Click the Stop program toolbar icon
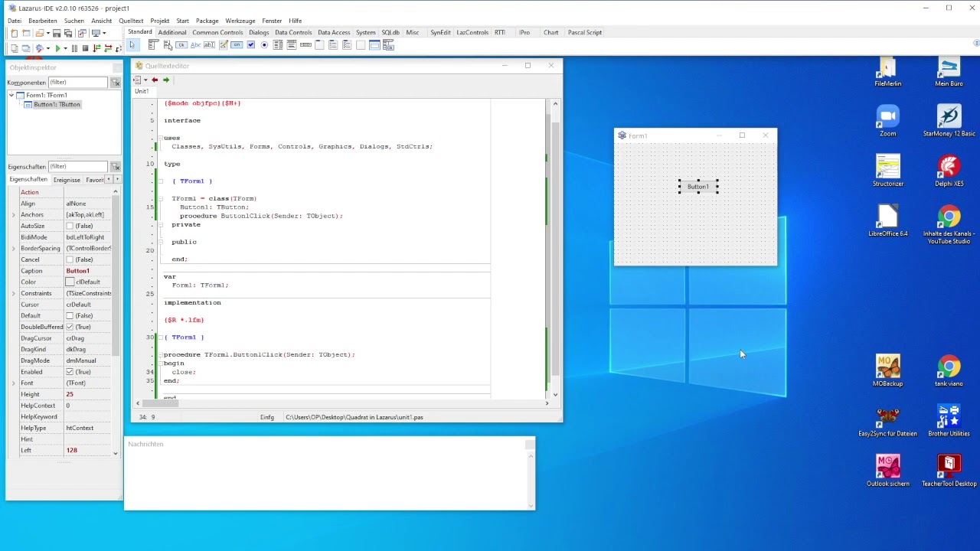The image size is (980, 551). 85,48
